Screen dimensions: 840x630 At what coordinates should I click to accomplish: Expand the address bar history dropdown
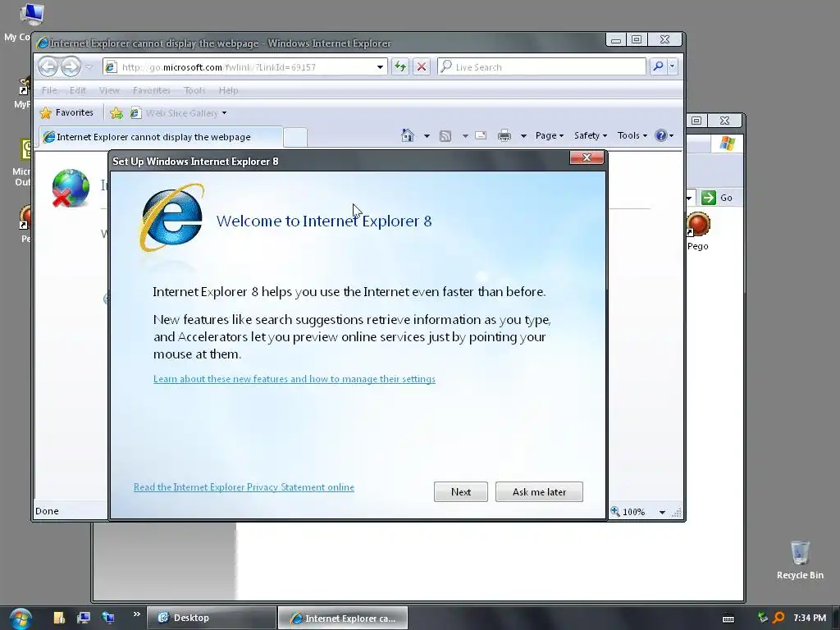click(x=380, y=67)
